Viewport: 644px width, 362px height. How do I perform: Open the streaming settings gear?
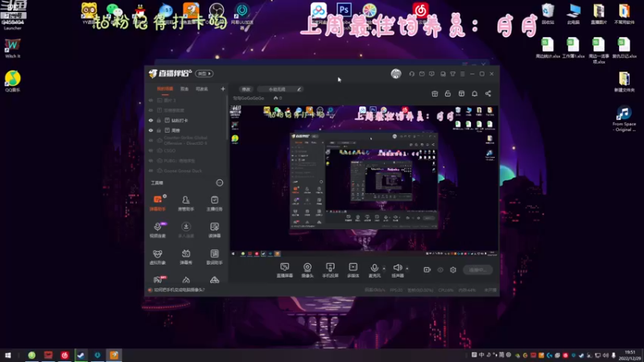click(453, 269)
